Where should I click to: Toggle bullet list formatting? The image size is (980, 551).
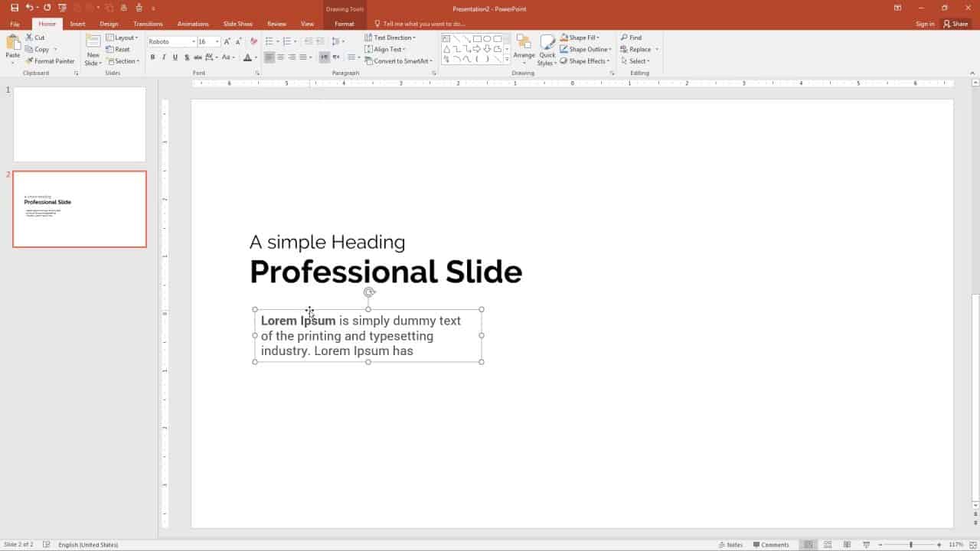coord(269,41)
